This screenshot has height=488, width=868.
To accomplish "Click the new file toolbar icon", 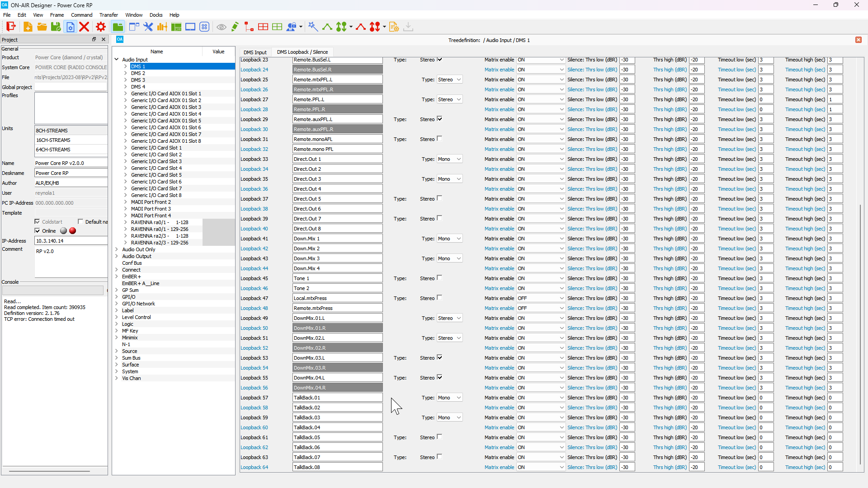I will coord(28,27).
